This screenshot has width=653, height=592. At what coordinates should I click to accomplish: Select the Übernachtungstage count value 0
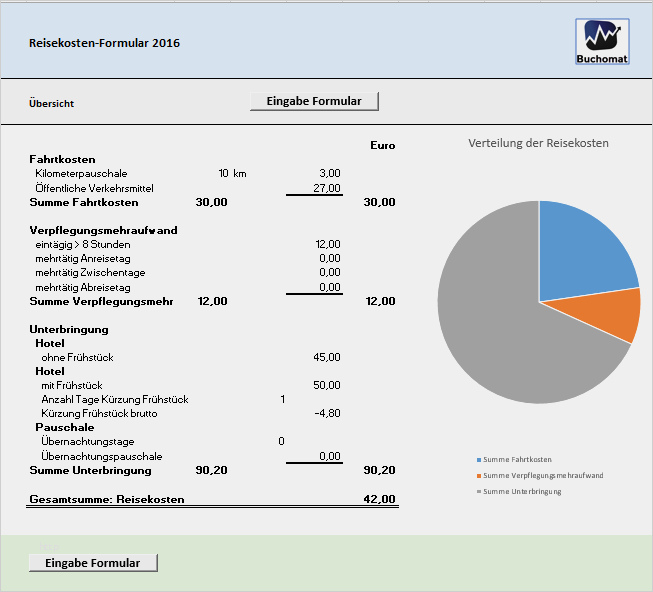tap(281, 441)
